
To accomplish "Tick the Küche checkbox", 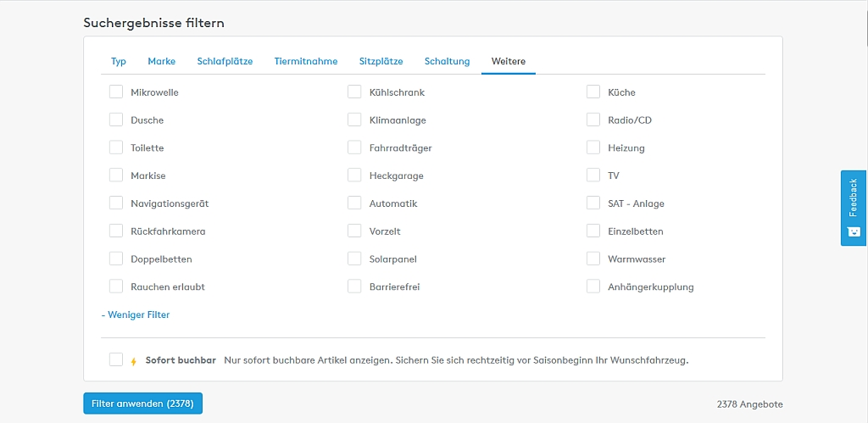I will (x=593, y=92).
